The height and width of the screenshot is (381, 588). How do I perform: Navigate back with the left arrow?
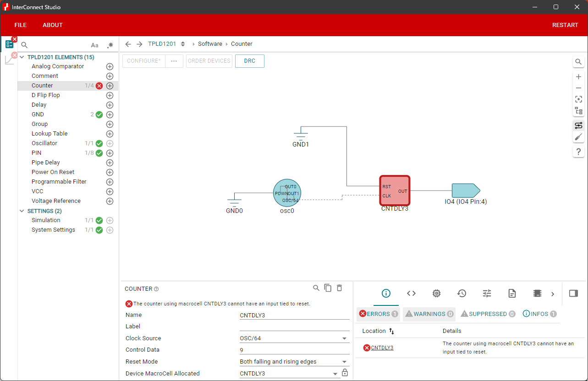click(x=128, y=44)
